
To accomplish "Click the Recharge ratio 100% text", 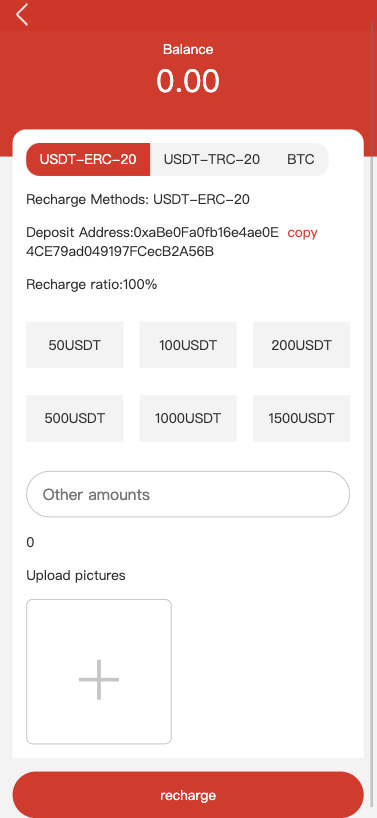I will click(92, 285).
